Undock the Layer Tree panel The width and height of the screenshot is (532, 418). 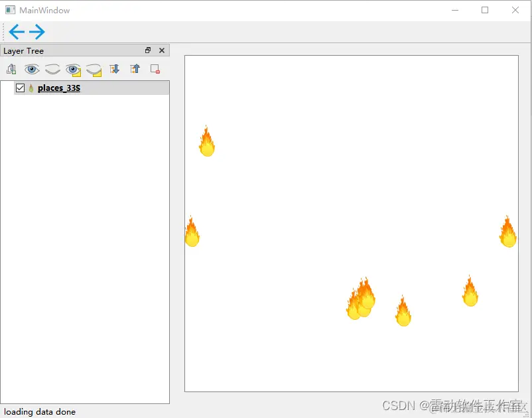(148, 50)
